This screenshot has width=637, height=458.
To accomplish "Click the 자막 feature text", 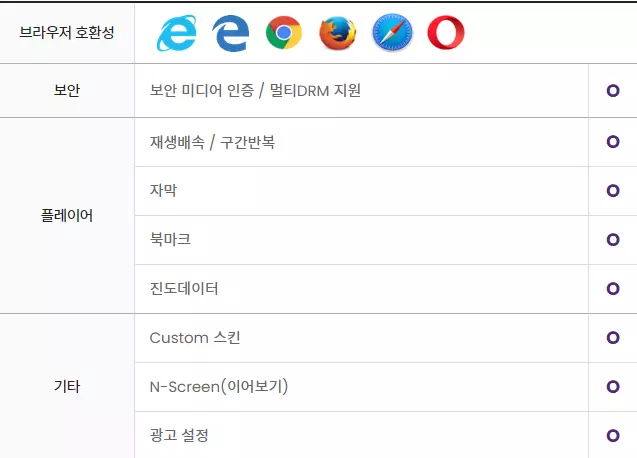I will point(163,190).
